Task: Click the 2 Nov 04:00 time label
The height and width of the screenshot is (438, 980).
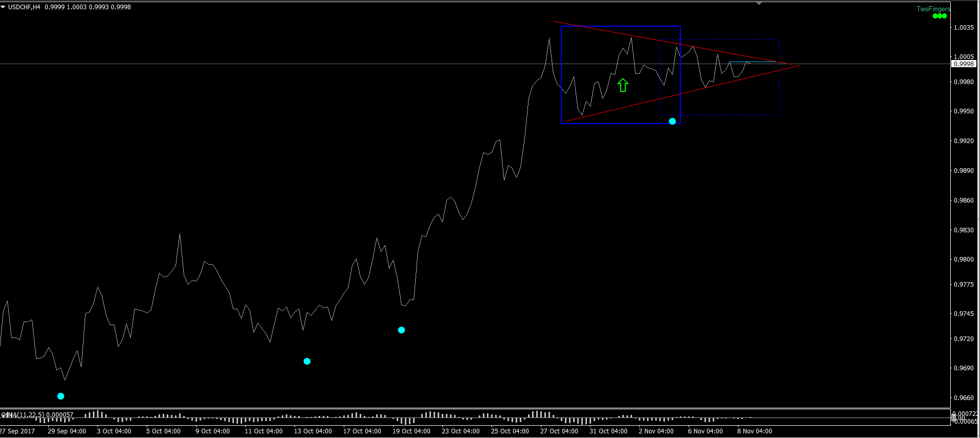Action: [x=656, y=431]
